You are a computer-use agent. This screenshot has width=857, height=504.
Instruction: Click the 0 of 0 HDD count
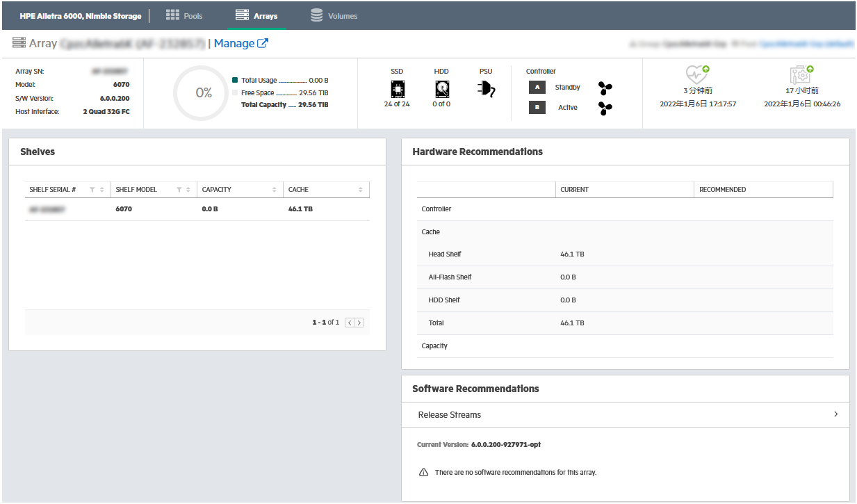441,104
